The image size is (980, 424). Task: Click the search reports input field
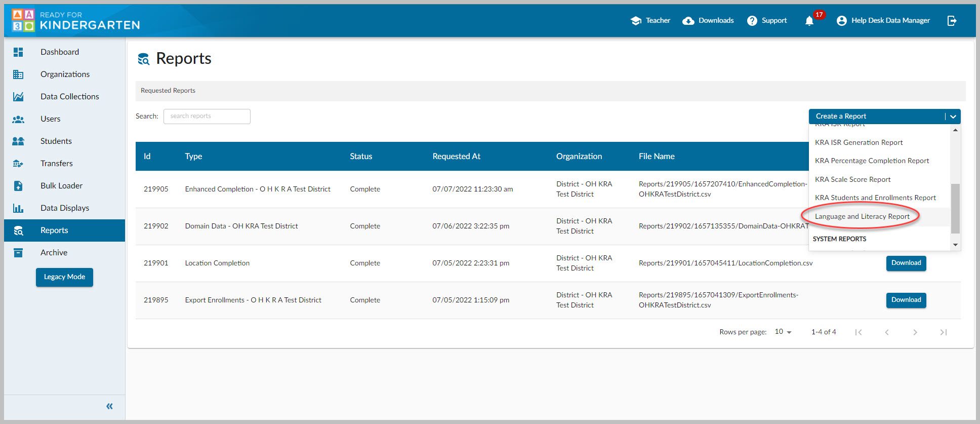(207, 116)
